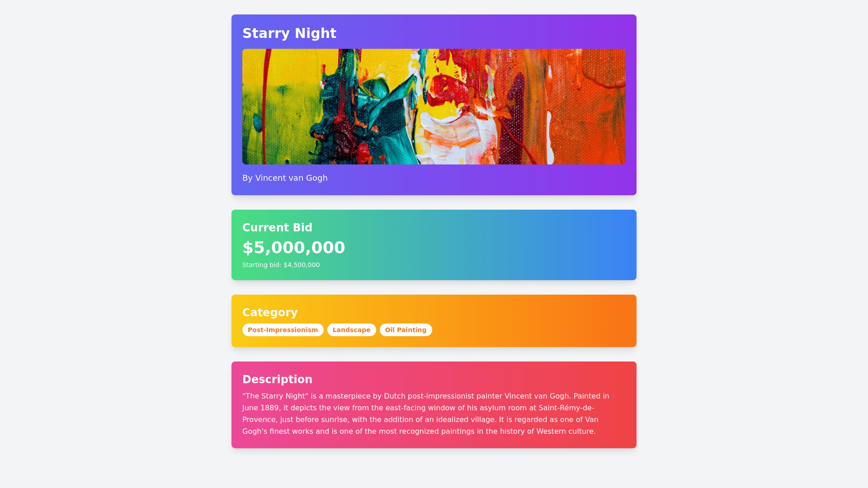This screenshot has width=868, height=488.
Task: Click 'June 1889' in the description
Action: [260, 408]
